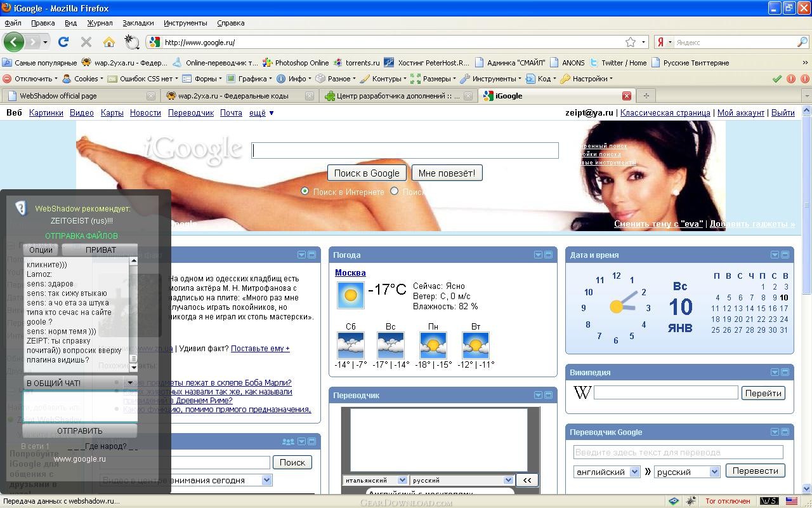Screen dimensions: 812x508
Task: Close the iGoogle tab
Action: click(x=626, y=96)
